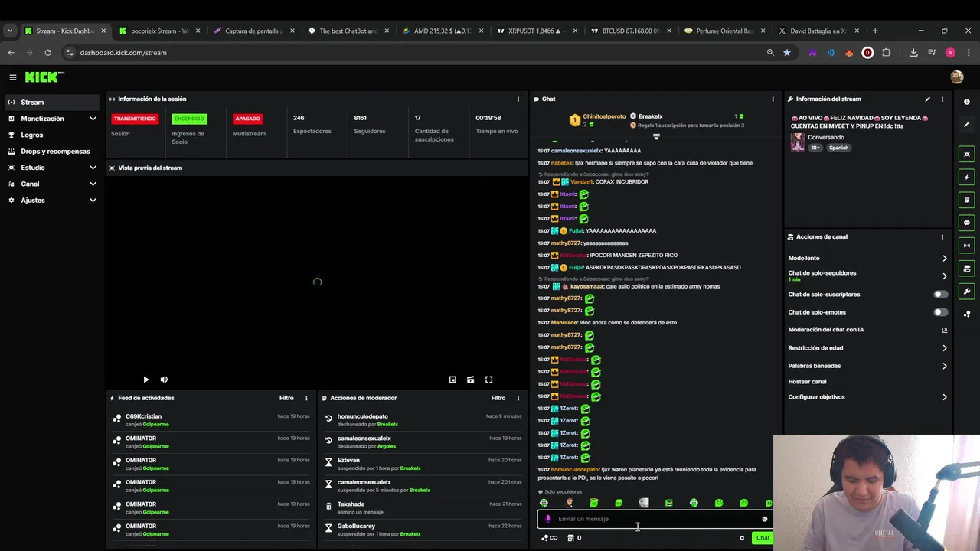Select Stream in the sidebar
This screenshot has width=980, height=551.
point(52,103)
